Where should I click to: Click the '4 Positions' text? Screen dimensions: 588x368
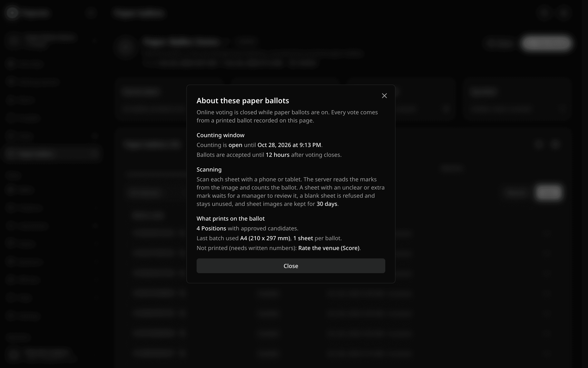click(x=211, y=228)
